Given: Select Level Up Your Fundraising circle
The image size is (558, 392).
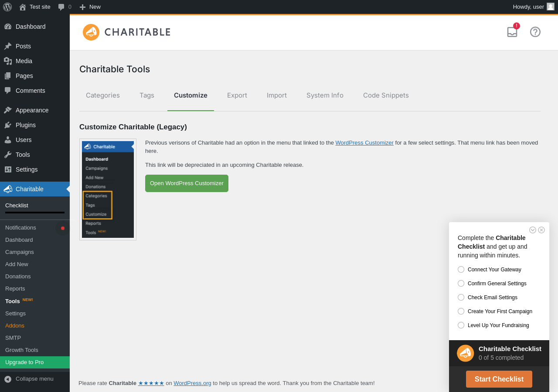Looking at the screenshot, I should (461, 325).
